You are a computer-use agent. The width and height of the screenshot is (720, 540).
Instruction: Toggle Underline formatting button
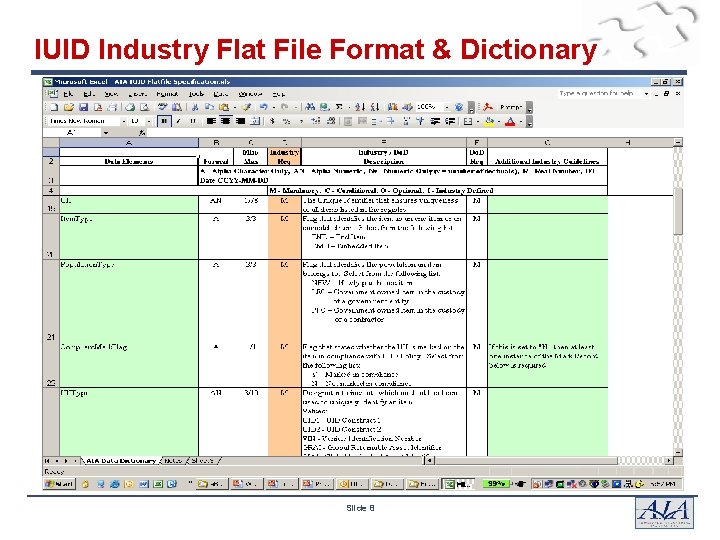click(x=192, y=121)
